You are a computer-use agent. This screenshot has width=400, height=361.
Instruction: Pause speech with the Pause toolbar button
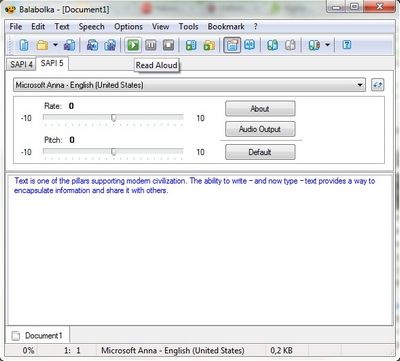point(151,45)
